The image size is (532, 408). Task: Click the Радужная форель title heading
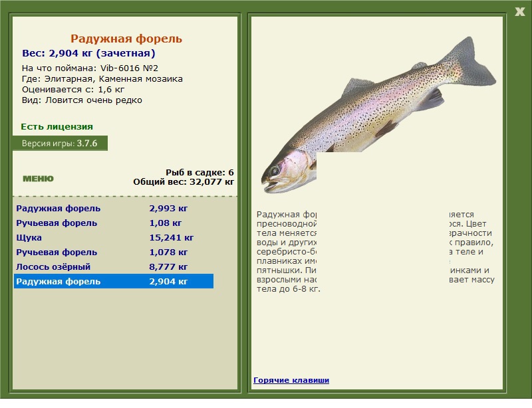pos(126,39)
